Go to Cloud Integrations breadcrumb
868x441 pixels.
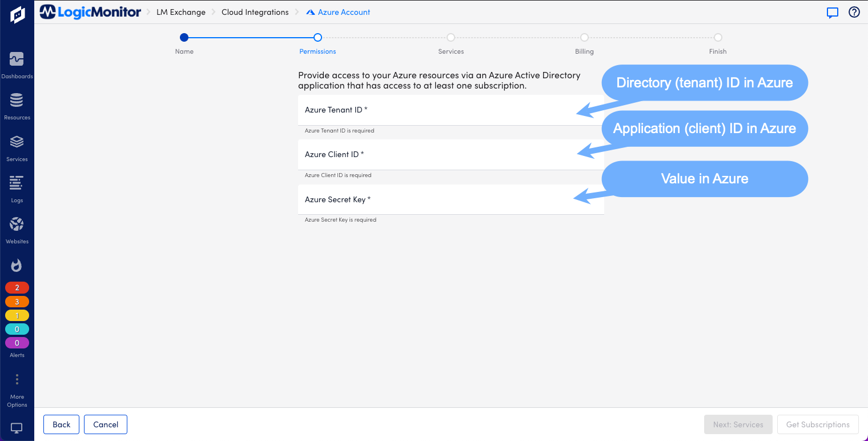pyautogui.click(x=255, y=12)
